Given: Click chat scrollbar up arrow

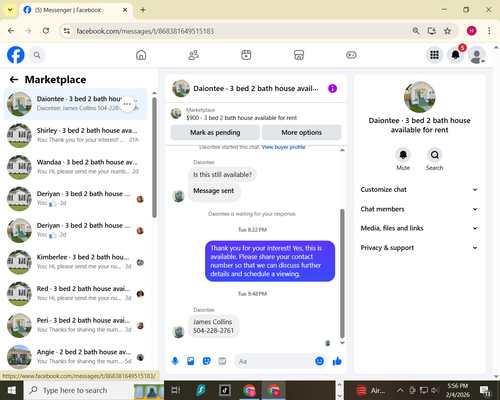Looking at the screenshot, I should [x=342, y=150].
